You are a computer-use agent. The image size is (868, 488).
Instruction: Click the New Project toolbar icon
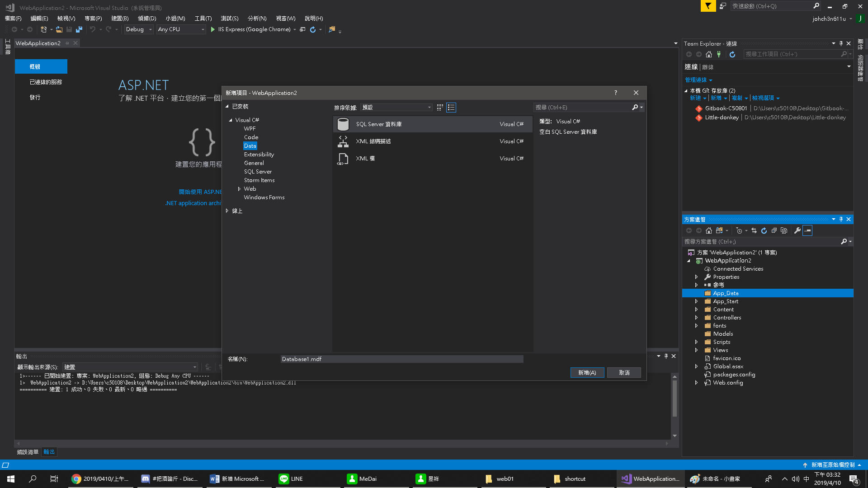[x=43, y=29]
